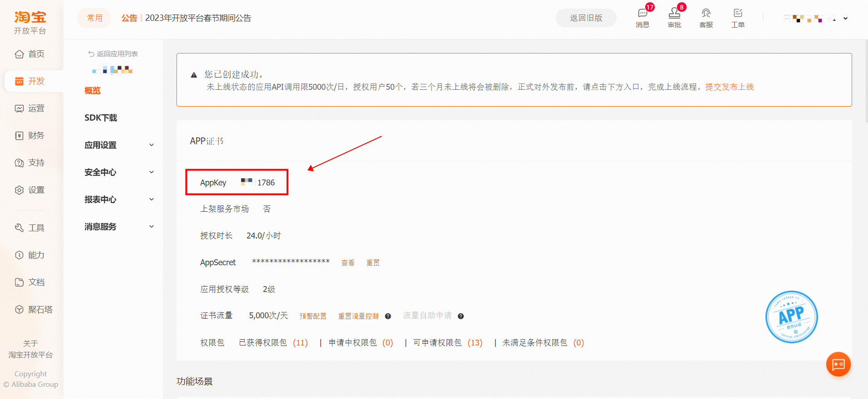Click the APP证书 section heading
Image resolution: width=868 pixels, height=399 pixels.
click(x=207, y=141)
